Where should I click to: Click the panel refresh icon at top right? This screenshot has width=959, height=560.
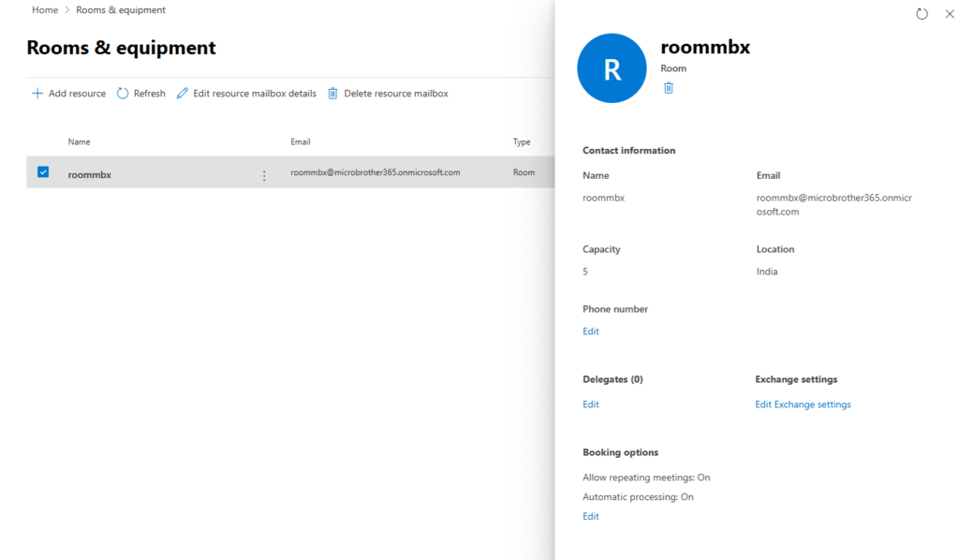(922, 14)
